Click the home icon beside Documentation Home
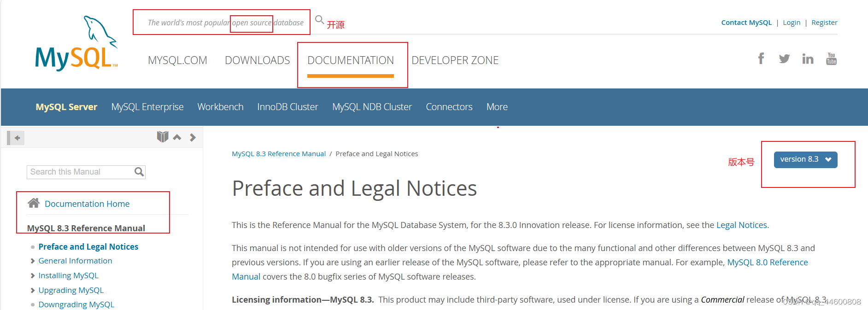This screenshot has width=868, height=310. click(x=34, y=203)
